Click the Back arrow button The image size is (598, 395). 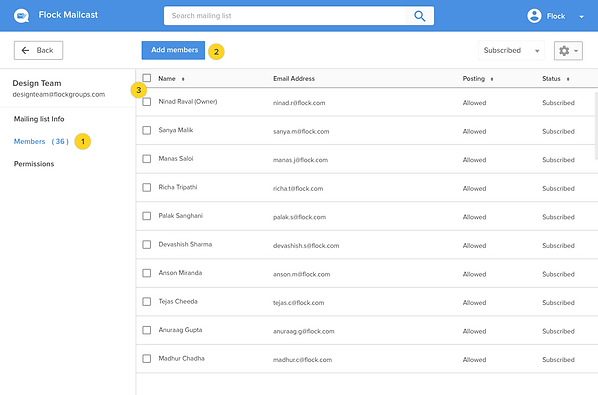(x=39, y=50)
